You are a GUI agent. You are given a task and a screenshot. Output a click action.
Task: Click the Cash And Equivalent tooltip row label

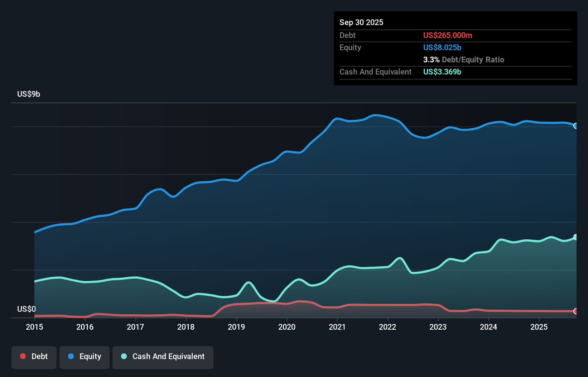pos(375,72)
